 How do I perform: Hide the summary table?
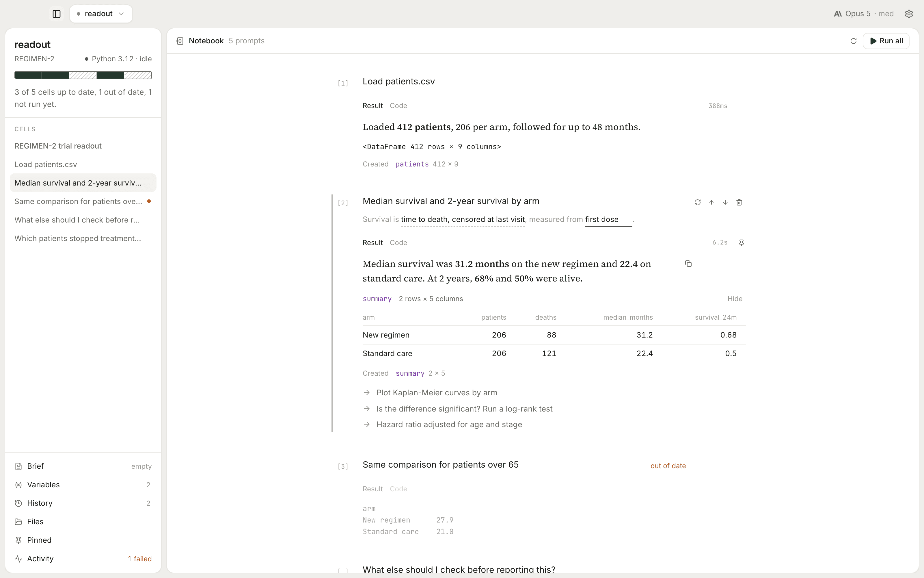pos(735,299)
